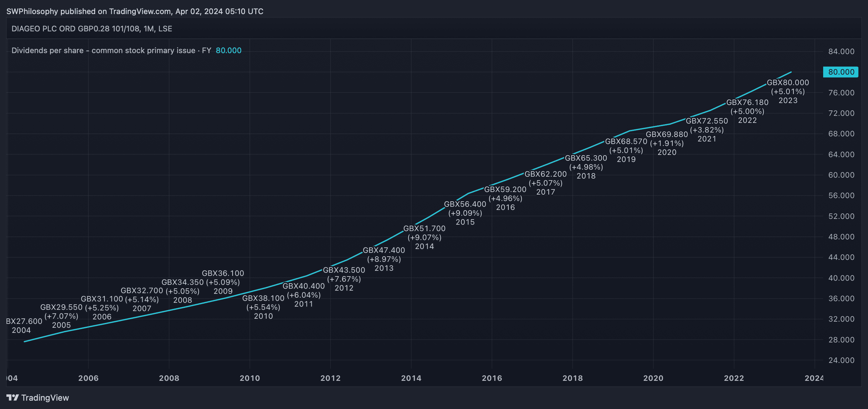Click the 'SWPhilosophy published on TradingView.com' header
The width and height of the screenshot is (868, 409).
[x=135, y=12]
